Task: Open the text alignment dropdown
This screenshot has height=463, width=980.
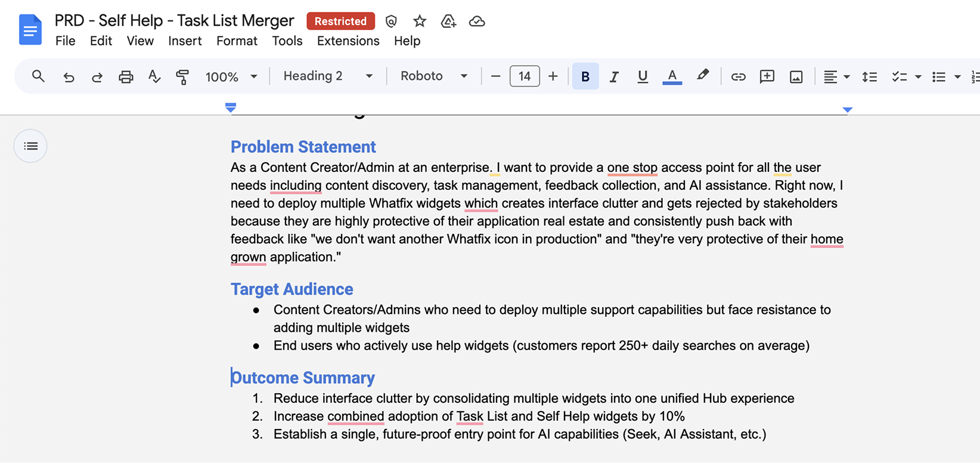Action: tap(836, 76)
